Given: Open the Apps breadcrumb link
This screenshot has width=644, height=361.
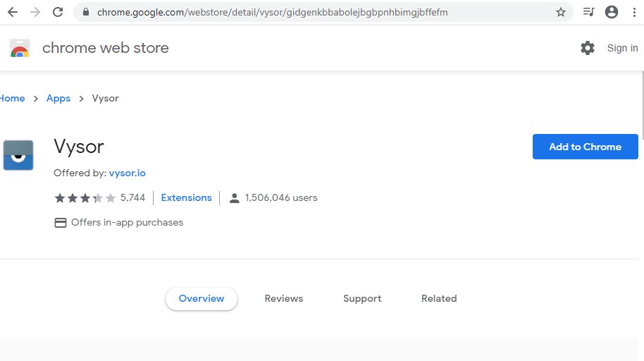Looking at the screenshot, I should click(x=58, y=99).
